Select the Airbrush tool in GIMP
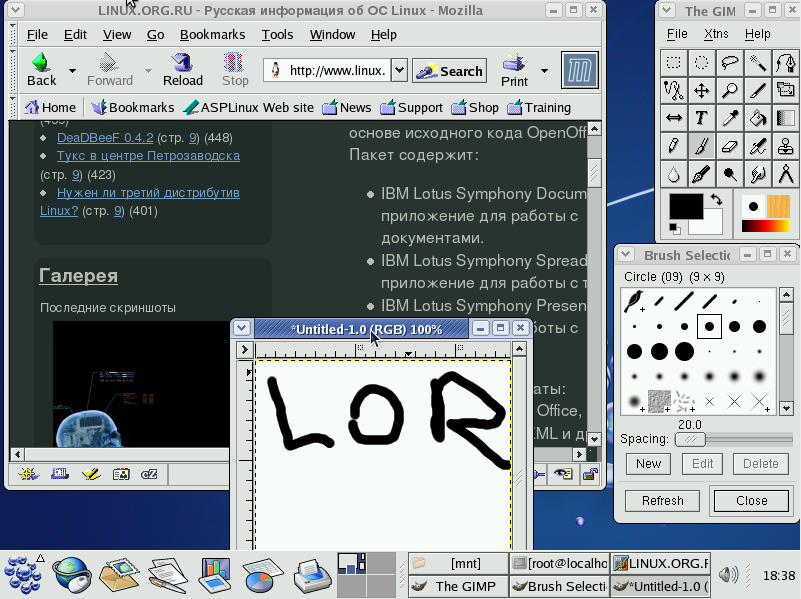Image resolution: width=801 pixels, height=599 pixels. pos(758,147)
